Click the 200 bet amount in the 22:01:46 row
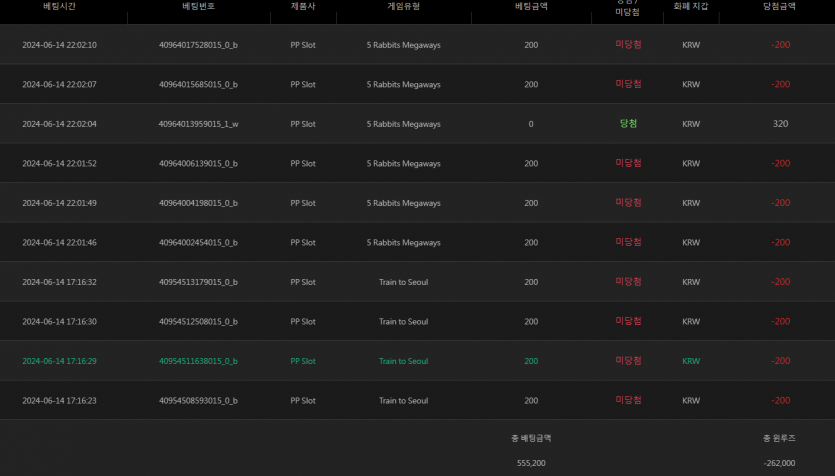835x476 pixels. point(531,243)
